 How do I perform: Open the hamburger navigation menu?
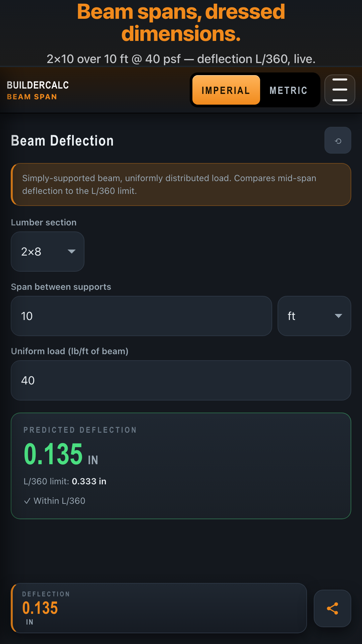340,90
